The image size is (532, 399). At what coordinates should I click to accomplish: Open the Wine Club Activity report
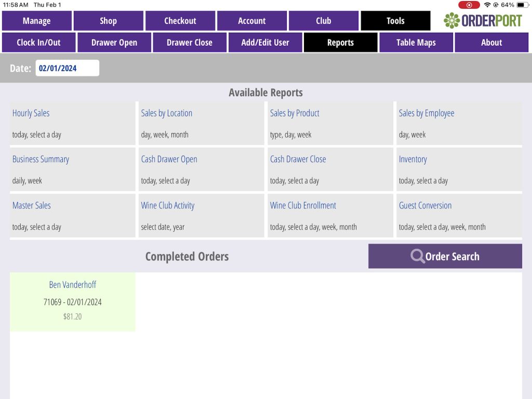pyautogui.click(x=168, y=206)
